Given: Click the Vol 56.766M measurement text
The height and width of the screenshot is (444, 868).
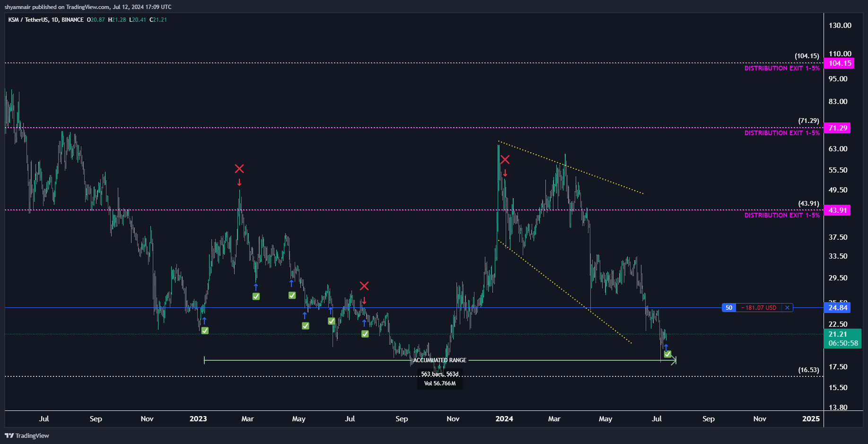Looking at the screenshot, I should pyautogui.click(x=440, y=383).
